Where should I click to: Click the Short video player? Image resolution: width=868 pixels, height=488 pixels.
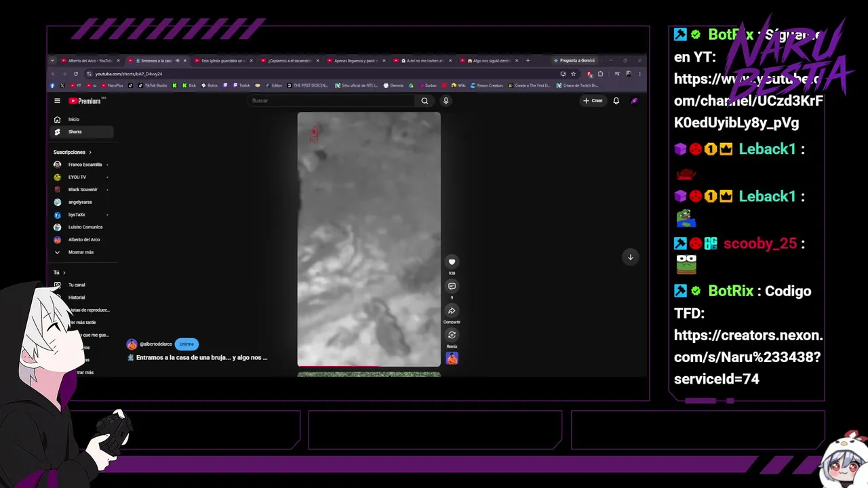pyautogui.click(x=369, y=239)
